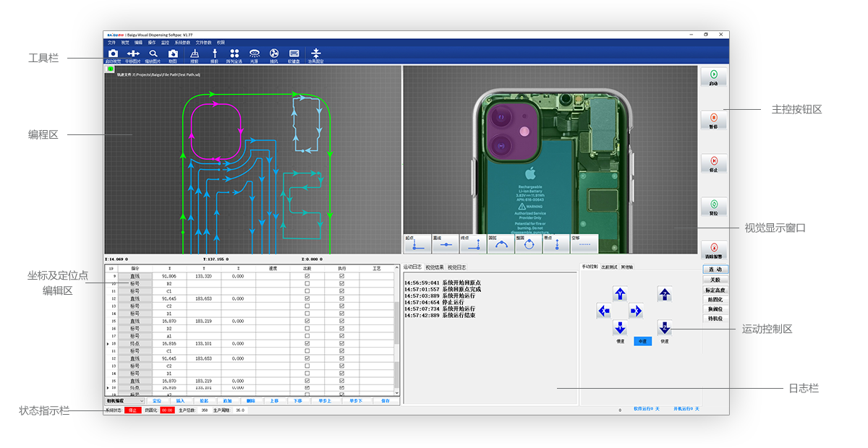Click the 标定高度 height calibration button
This screenshot has height=448, width=868.
[x=714, y=290]
